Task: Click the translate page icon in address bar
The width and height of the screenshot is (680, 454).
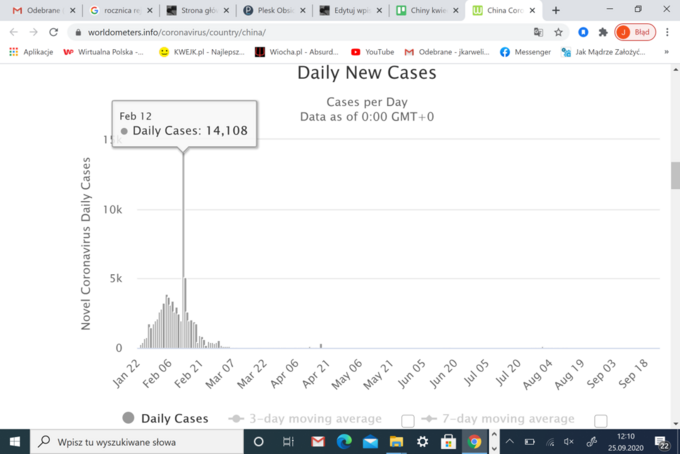Action: [x=539, y=32]
